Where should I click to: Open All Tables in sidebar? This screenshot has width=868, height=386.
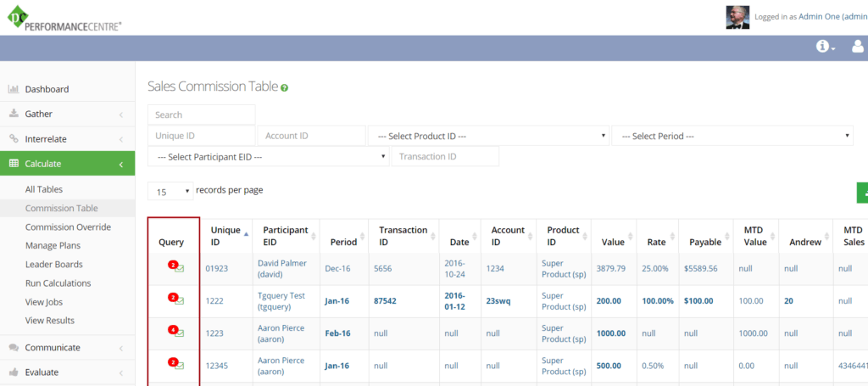click(x=44, y=189)
